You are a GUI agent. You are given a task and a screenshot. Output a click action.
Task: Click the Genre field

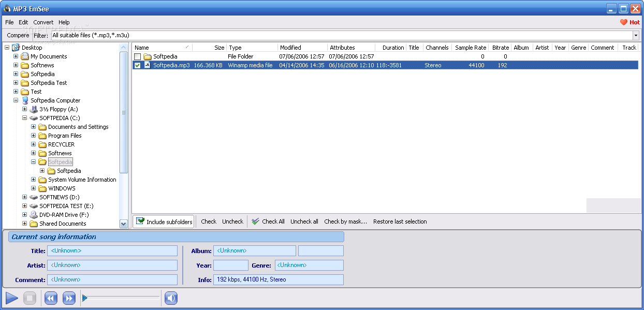309,265
